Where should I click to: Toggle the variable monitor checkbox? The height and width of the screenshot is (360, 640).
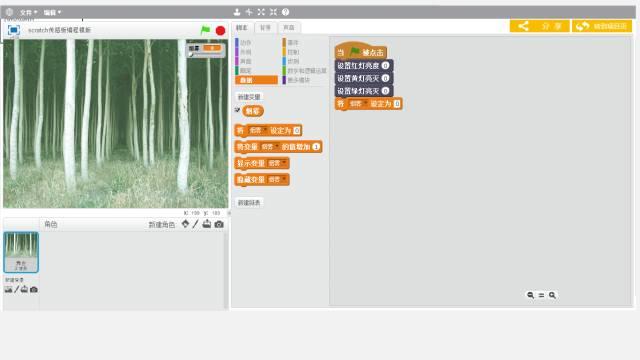[x=237, y=110]
